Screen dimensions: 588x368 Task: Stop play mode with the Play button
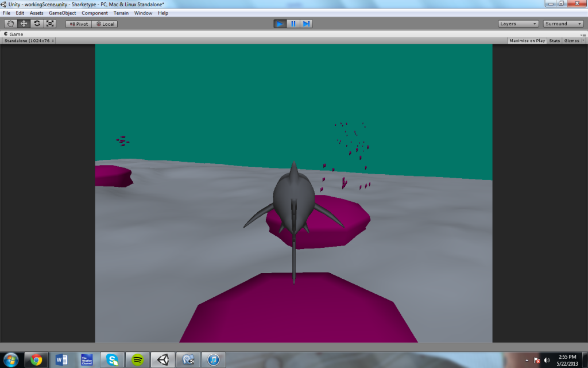[x=279, y=24]
